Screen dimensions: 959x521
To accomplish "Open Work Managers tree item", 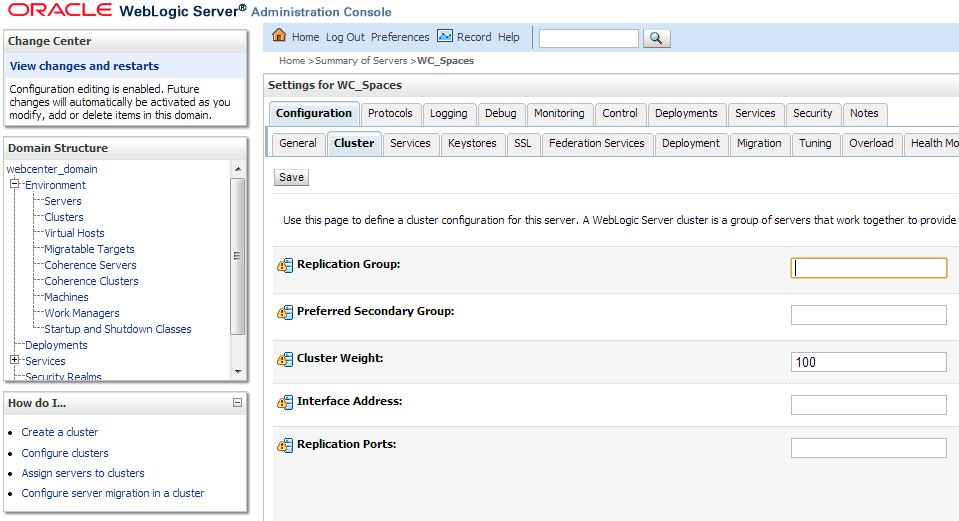I will (x=82, y=312).
